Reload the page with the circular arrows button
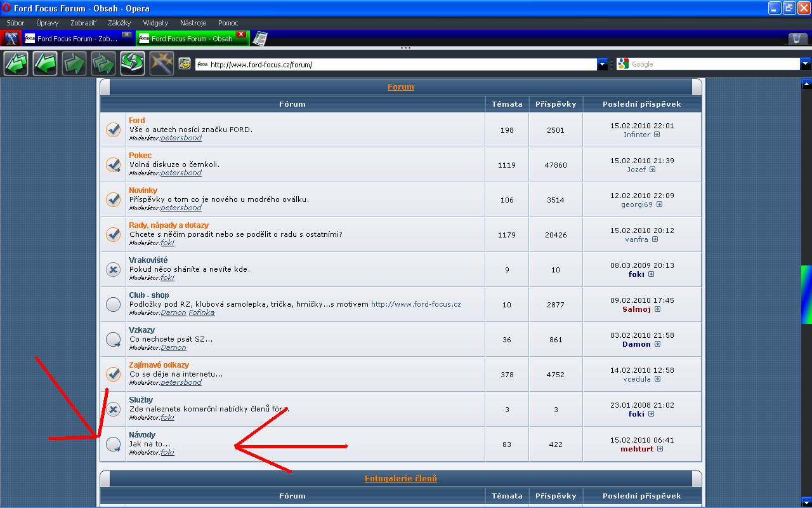 133,64
